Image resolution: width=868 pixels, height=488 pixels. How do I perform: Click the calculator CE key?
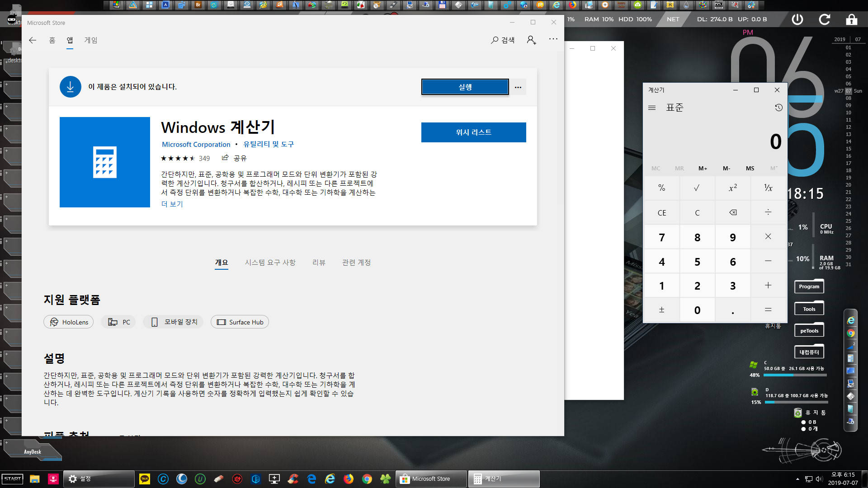pyautogui.click(x=661, y=212)
